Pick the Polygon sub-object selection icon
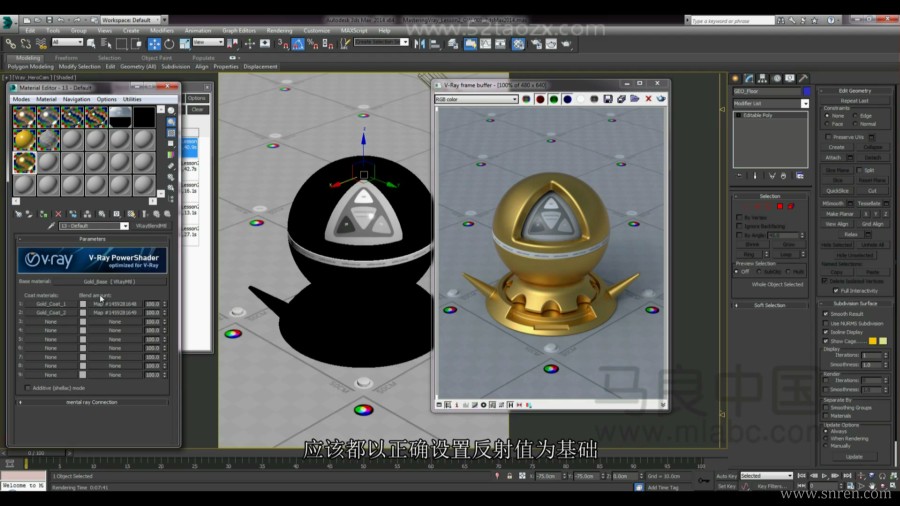 coord(781,206)
